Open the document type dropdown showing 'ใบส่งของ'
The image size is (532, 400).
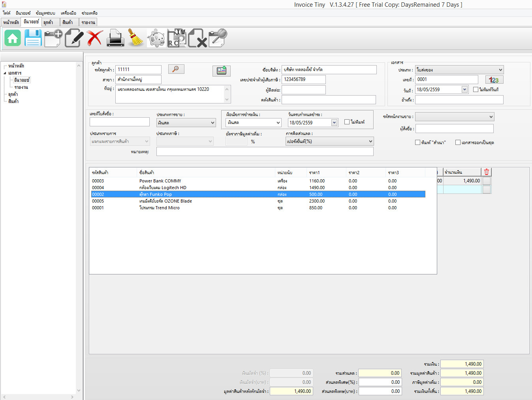(x=459, y=70)
